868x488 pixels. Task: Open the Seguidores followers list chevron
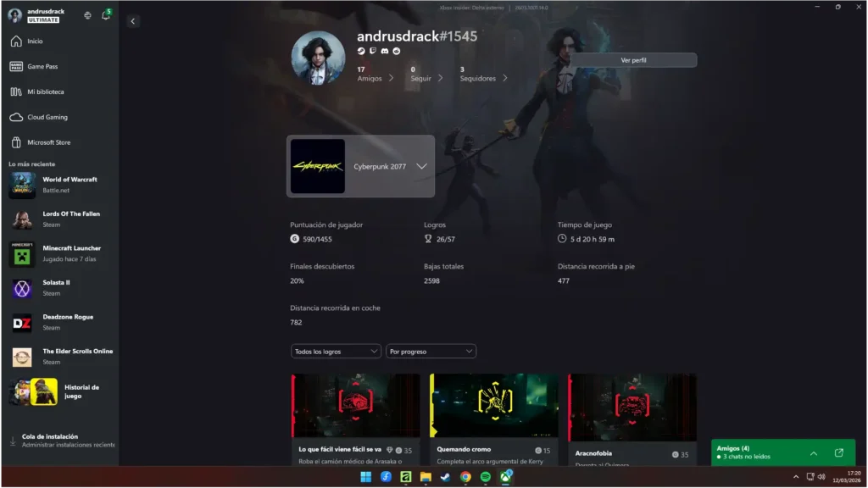coord(505,78)
